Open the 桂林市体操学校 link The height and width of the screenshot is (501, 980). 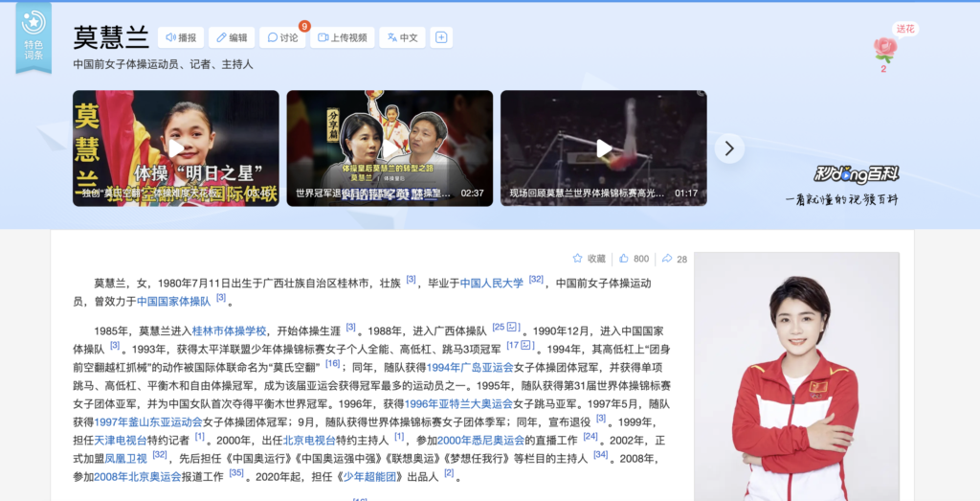(230, 331)
